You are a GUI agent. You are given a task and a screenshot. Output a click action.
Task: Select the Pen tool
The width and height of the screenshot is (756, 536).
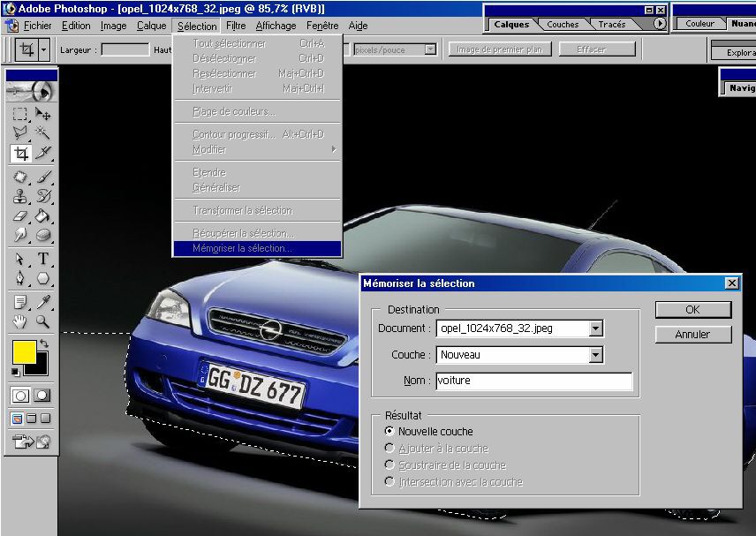pyautogui.click(x=20, y=278)
